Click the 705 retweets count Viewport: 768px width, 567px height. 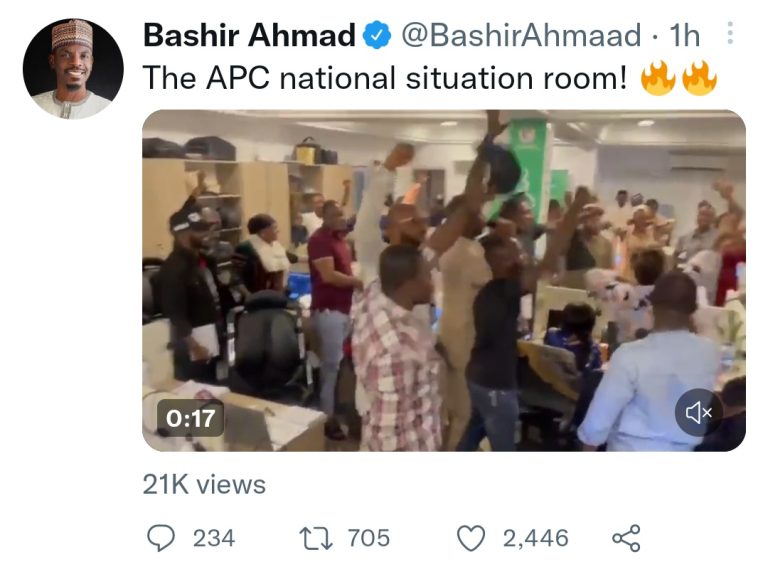tap(368, 538)
